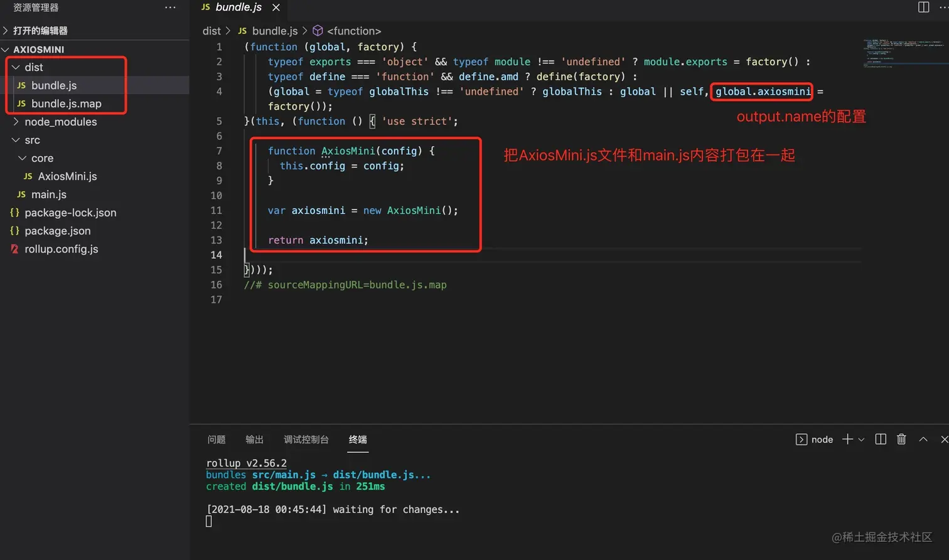Click the terminal input cursor
Screen dimensions: 949x560
point(209,521)
